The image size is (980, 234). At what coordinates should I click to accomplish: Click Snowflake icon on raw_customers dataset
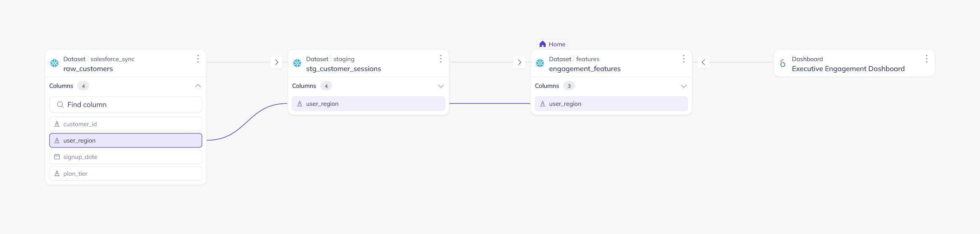pos(54,63)
